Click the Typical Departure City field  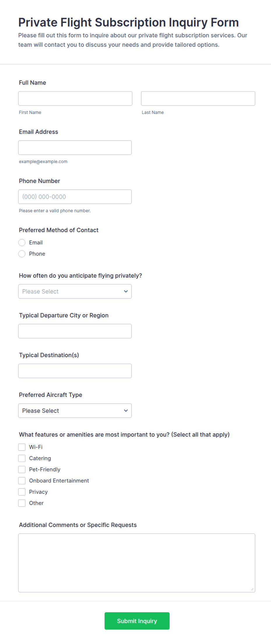(75, 331)
